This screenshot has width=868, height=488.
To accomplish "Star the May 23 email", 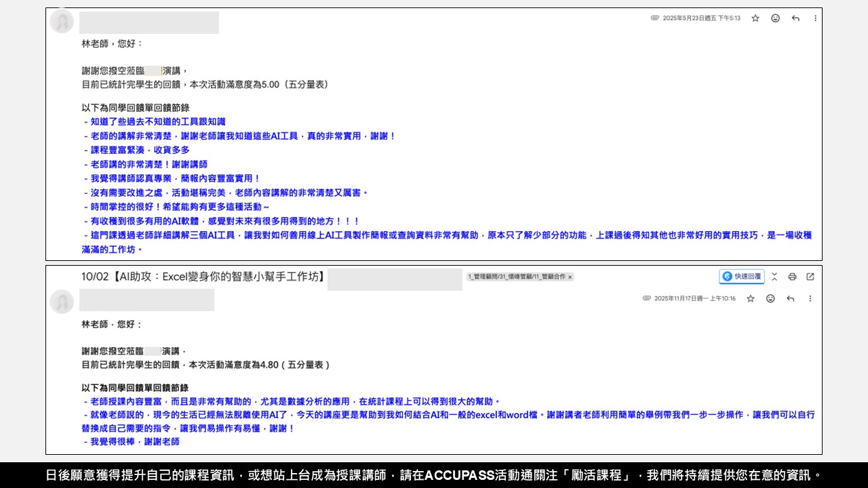I will 755,18.
